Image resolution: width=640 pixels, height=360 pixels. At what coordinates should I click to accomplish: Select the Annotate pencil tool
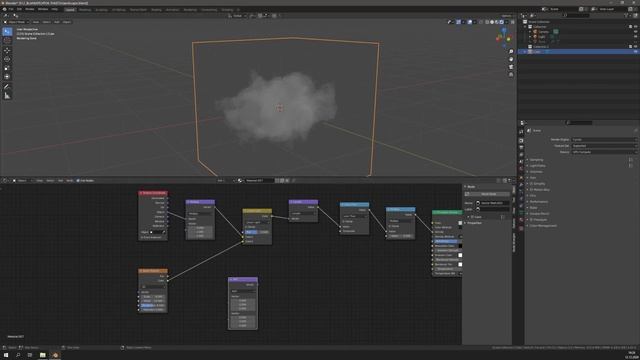tap(7, 87)
